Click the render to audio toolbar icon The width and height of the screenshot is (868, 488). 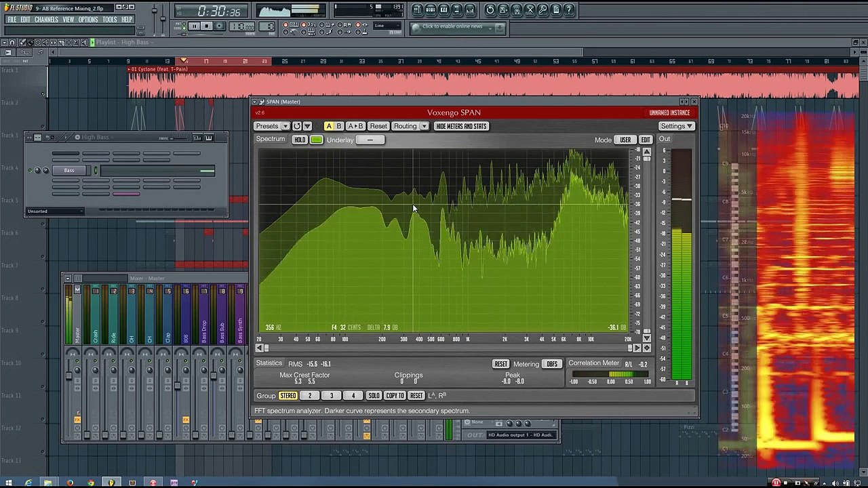[516, 10]
